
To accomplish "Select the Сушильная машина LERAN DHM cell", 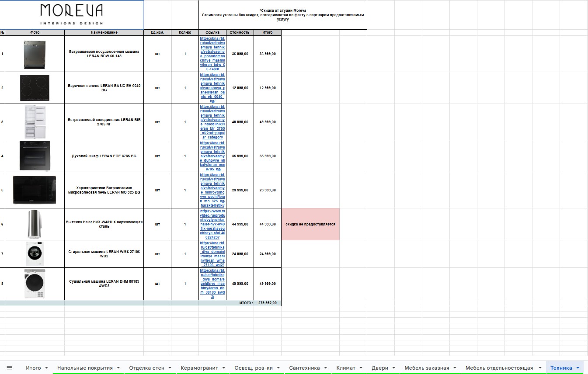I will click(104, 284).
